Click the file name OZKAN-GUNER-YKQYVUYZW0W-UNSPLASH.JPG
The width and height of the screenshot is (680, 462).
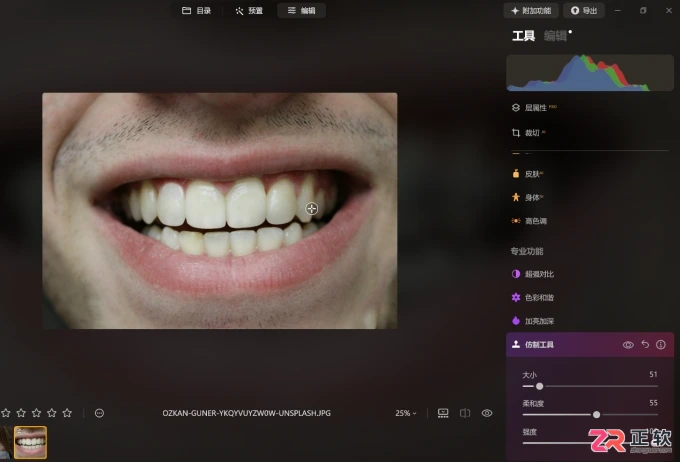click(x=246, y=413)
